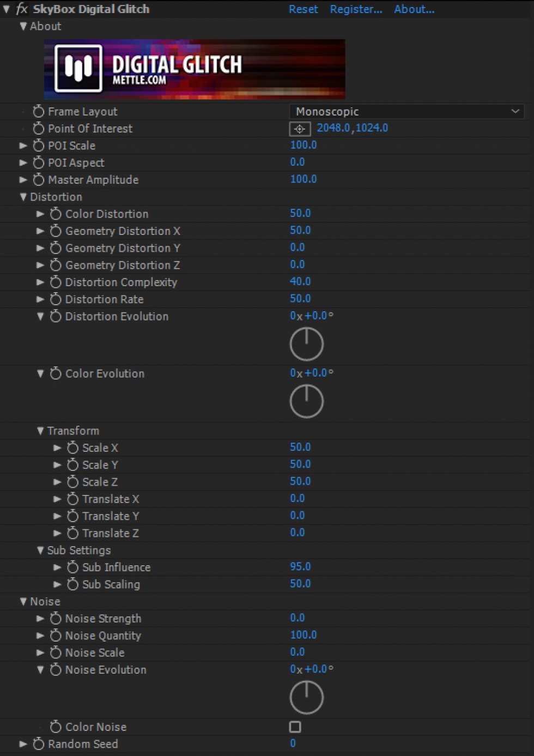Click the stopwatch for Noise Strength
This screenshot has height=756, width=534.
pyautogui.click(x=56, y=619)
